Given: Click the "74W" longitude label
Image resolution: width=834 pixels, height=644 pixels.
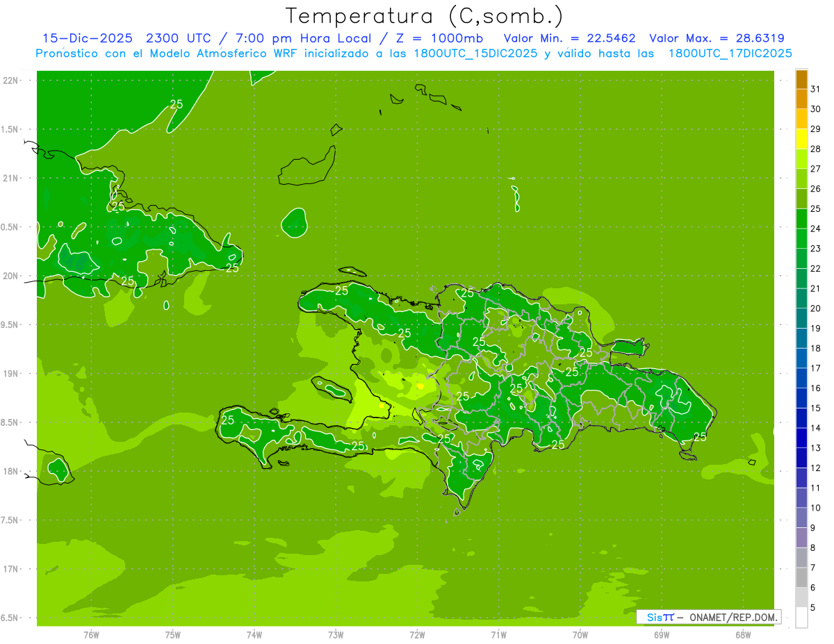Looking at the screenshot, I should click(x=254, y=634).
